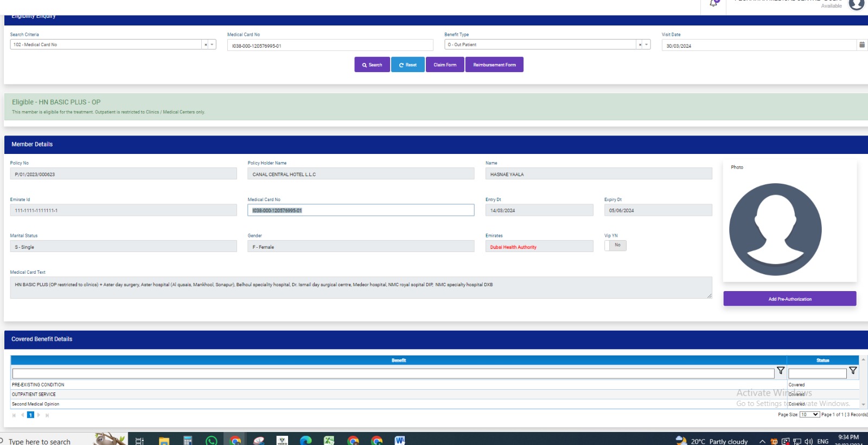Click the notification bell icon
Image resolution: width=868 pixels, height=445 pixels.
coord(713,3)
